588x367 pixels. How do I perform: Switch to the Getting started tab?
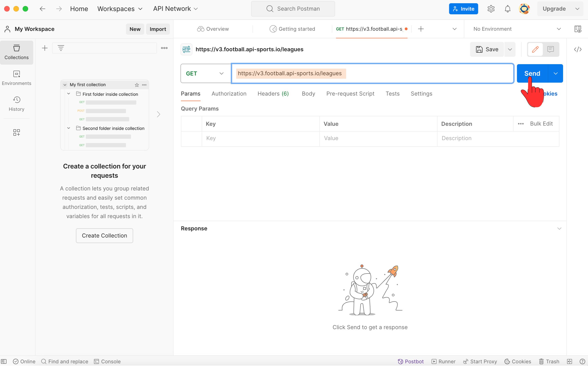(x=292, y=29)
